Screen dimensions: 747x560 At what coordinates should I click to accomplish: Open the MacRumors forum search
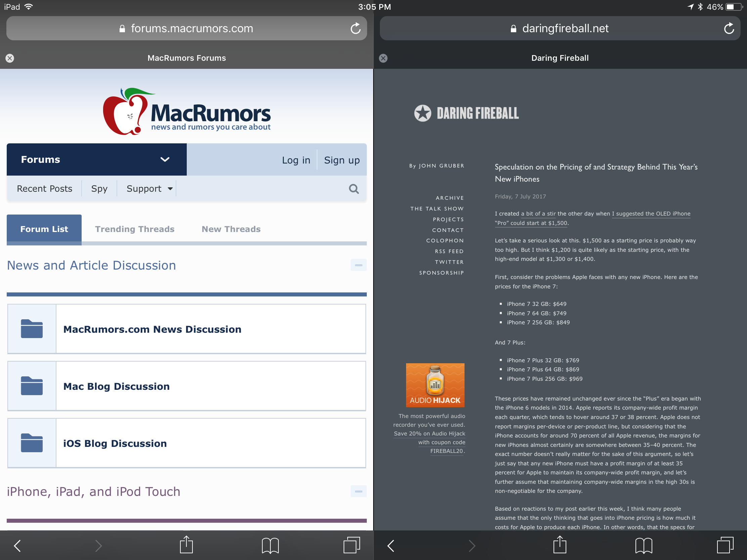pyautogui.click(x=354, y=189)
